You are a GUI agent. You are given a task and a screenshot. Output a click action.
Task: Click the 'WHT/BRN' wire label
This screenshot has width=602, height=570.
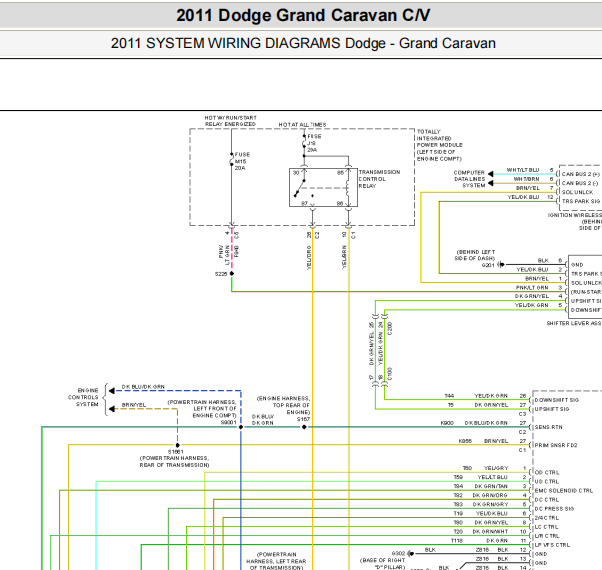point(526,179)
